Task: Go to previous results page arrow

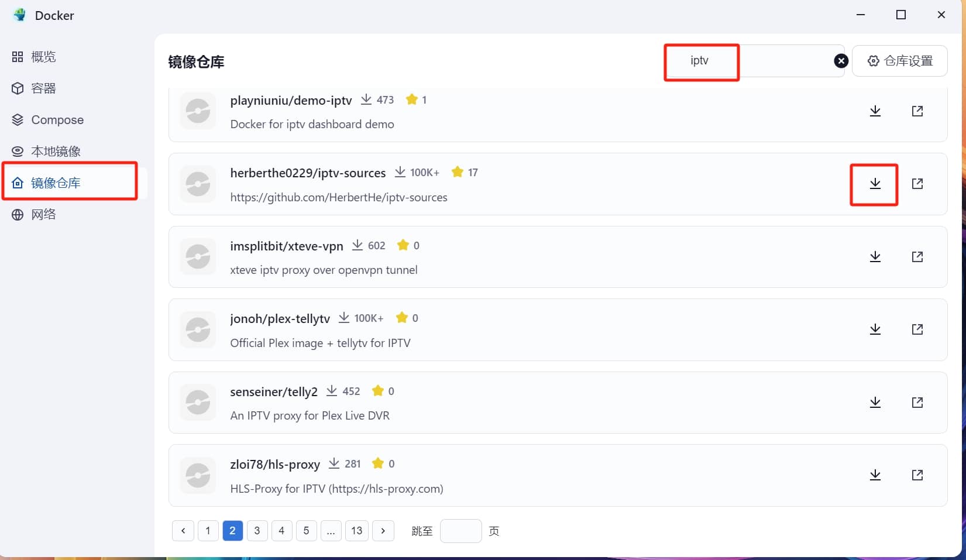Action: coord(183,531)
